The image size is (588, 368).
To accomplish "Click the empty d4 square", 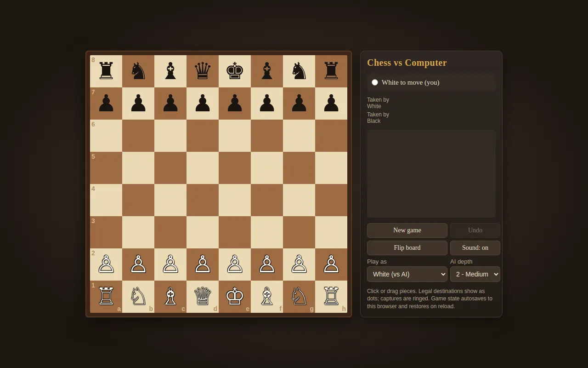I will (x=203, y=200).
